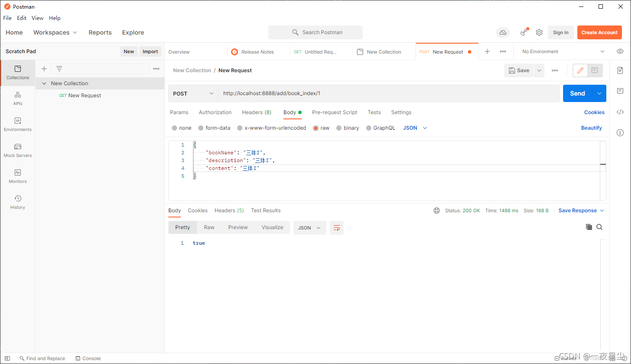The width and height of the screenshot is (631, 364).
Task: Open the Collections sidebar panel
Action: pos(18,73)
